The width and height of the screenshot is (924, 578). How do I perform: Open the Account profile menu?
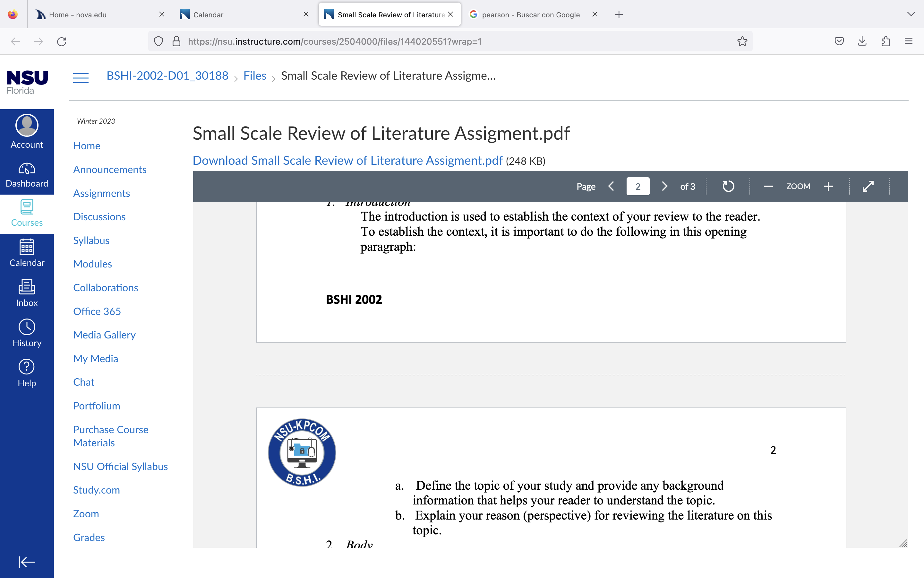point(27,131)
